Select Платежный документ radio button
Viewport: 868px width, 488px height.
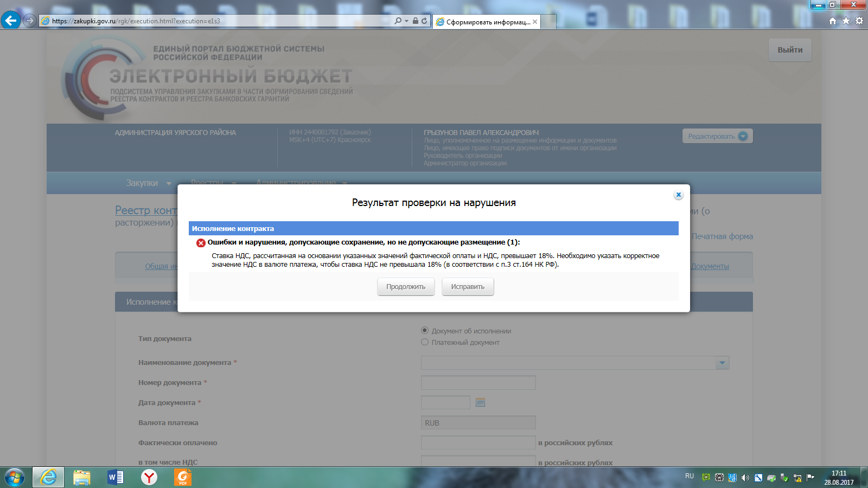(425, 342)
